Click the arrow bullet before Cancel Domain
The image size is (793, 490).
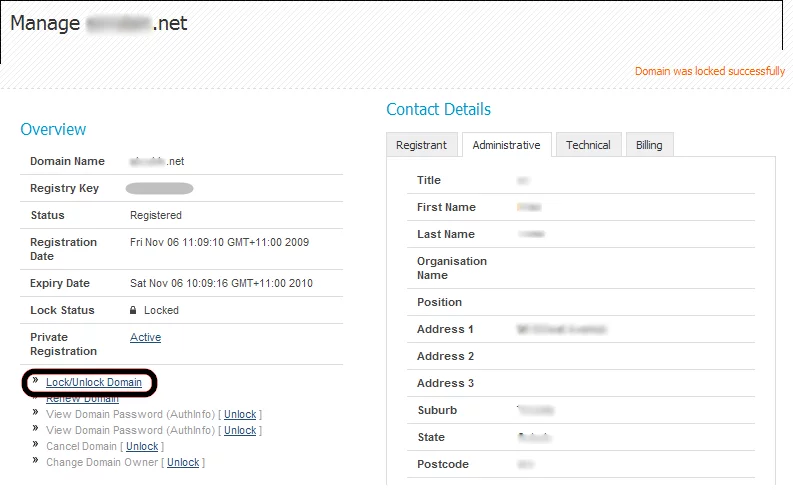[x=36, y=445]
